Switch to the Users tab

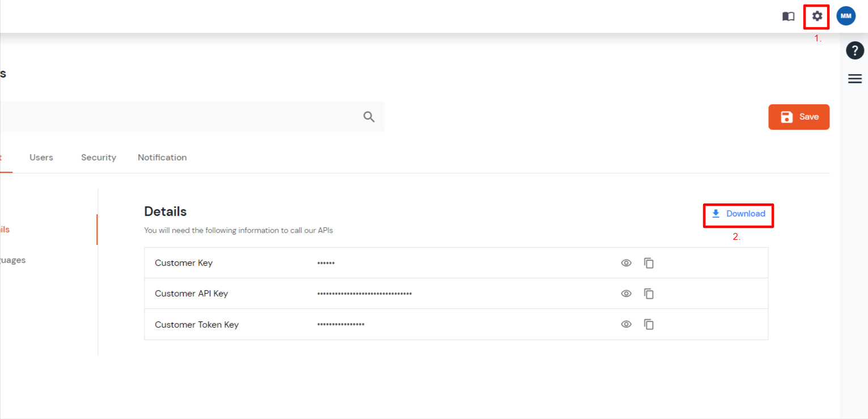pyautogui.click(x=41, y=158)
